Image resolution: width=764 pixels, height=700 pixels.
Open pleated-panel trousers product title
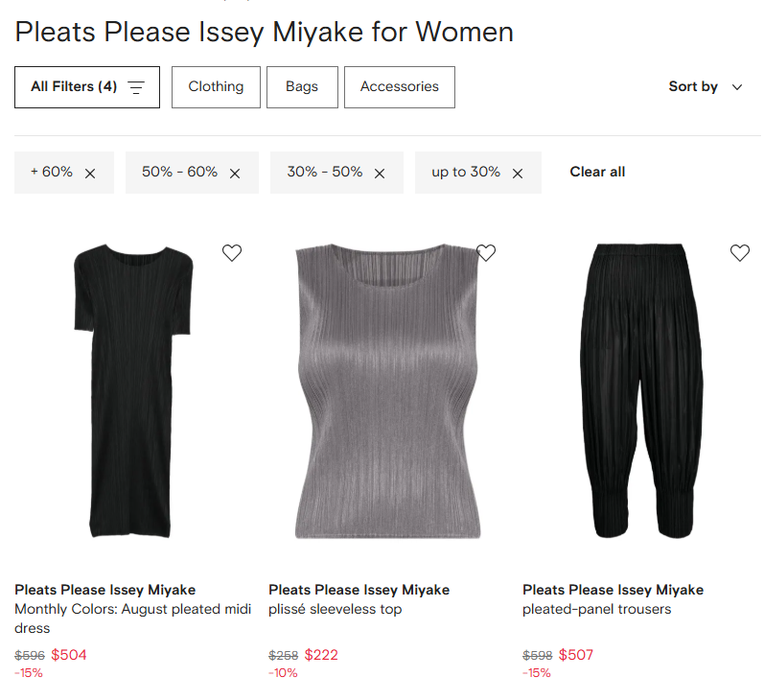coord(596,610)
